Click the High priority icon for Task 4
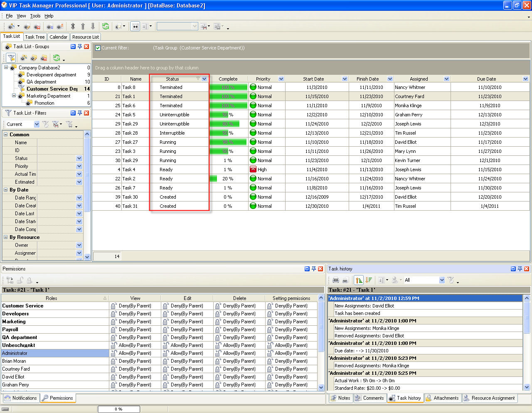The image size is (532, 413). [253, 170]
